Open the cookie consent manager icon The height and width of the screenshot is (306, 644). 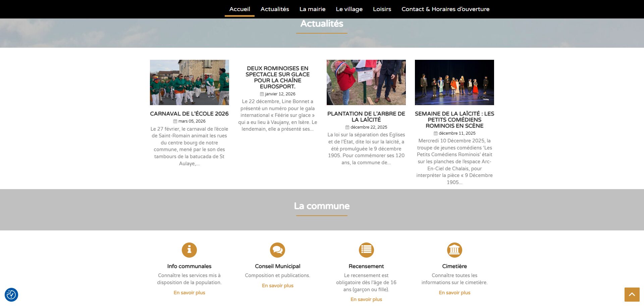(x=11, y=295)
